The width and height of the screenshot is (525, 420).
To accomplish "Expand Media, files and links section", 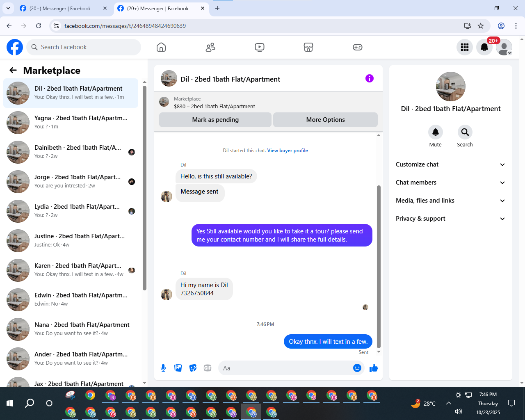I will pyautogui.click(x=450, y=201).
